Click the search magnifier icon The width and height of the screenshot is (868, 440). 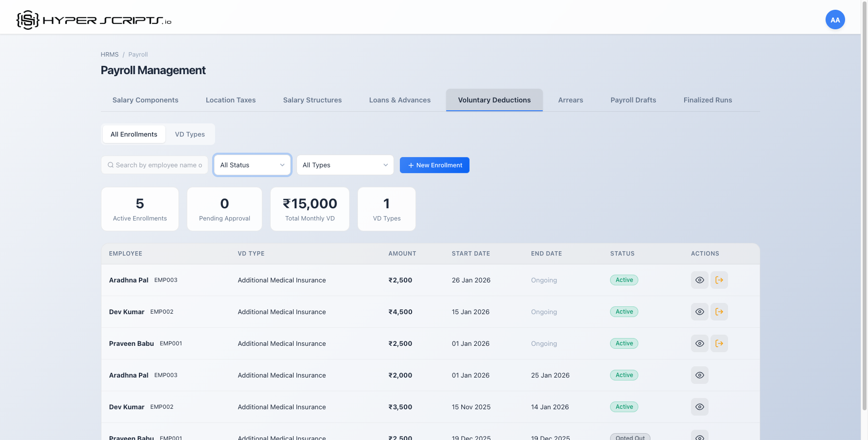pyautogui.click(x=110, y=165)
